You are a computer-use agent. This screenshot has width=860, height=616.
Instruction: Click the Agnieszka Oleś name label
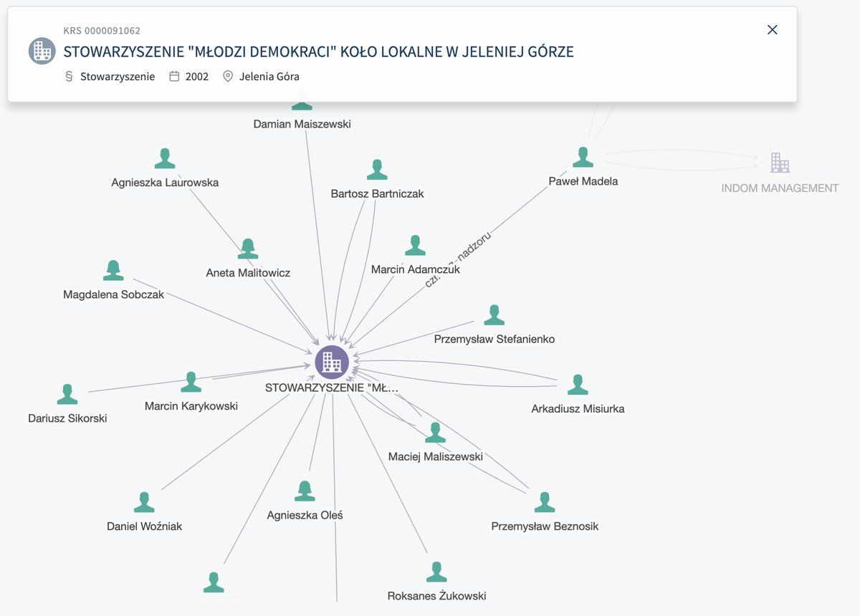(305, 515)
